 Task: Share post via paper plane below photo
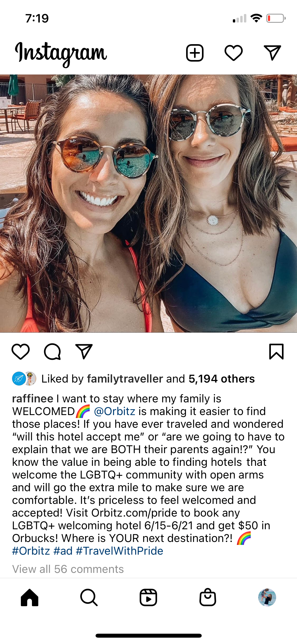coord(84,352)
